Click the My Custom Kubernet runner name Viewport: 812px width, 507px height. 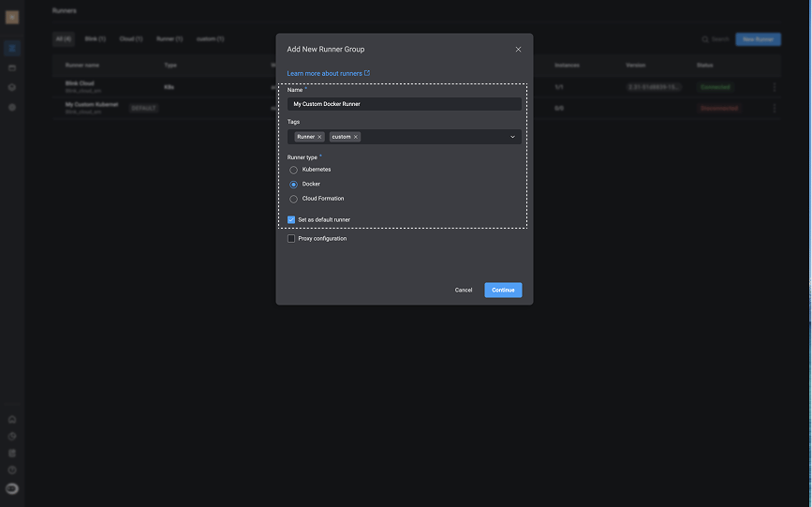click(91, 105)
